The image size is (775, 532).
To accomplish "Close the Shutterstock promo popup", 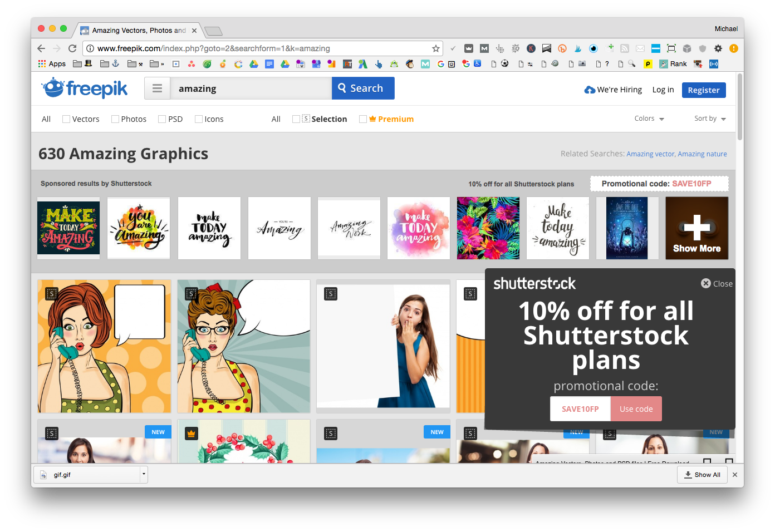I will [x=717, y=284].
